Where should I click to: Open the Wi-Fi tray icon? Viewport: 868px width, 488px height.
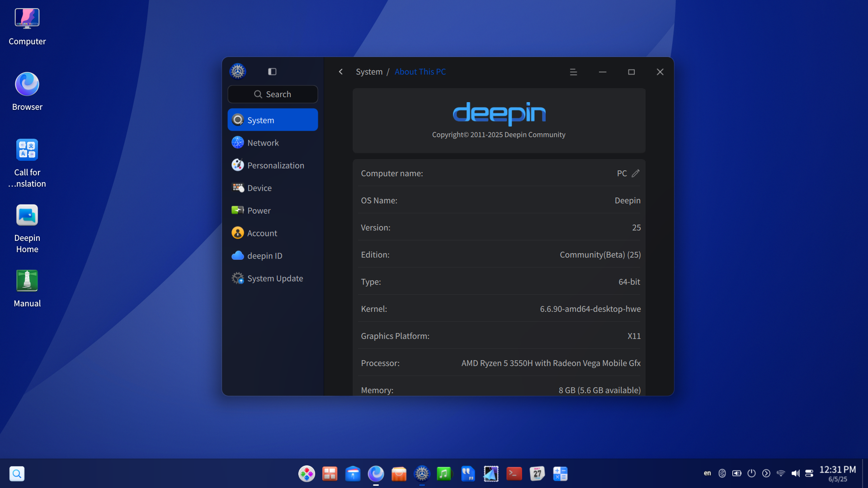pyautogui.click(x=781, y=474)
